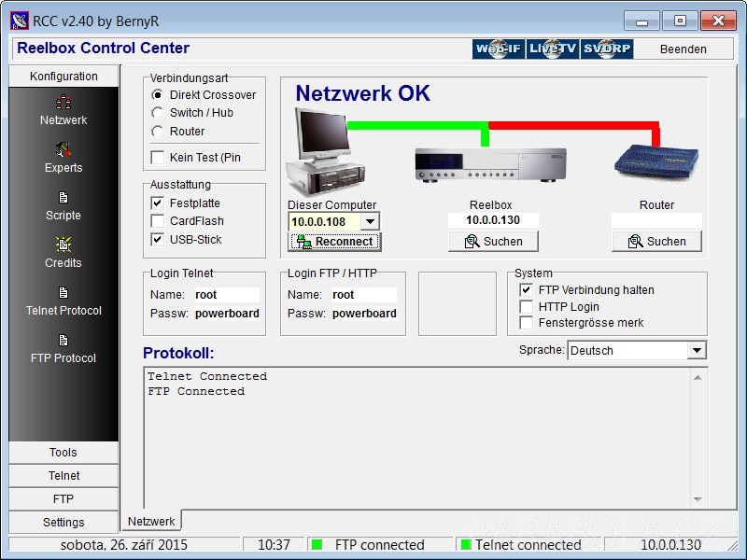Screen dimensions: 747x560
Task: Click the FTP / HTTP Passw field
Action: tap(364, 314)
